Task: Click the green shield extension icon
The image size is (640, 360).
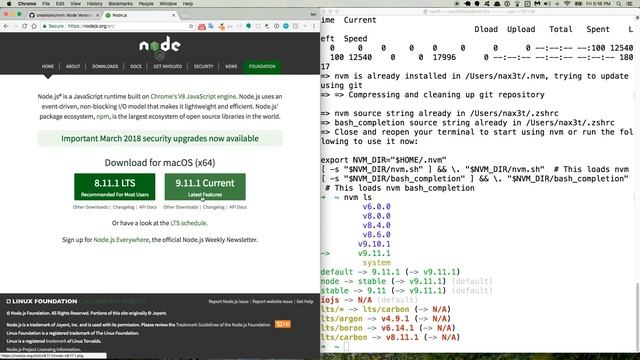Action: tap(249, 26)
